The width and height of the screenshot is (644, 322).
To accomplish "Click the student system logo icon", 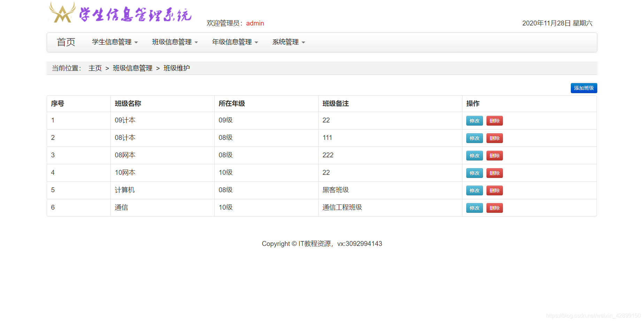I will click(x=62, y=13).
